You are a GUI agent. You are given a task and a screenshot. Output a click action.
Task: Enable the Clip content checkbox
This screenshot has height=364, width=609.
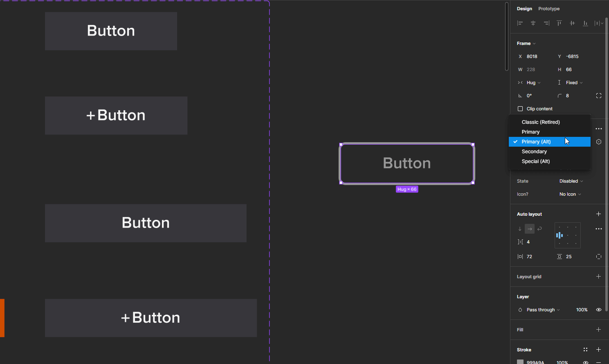[x=520, y=109]
